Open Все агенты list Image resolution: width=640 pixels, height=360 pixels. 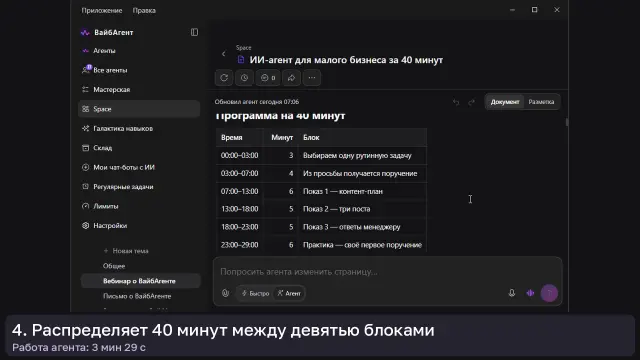point(110,70)
